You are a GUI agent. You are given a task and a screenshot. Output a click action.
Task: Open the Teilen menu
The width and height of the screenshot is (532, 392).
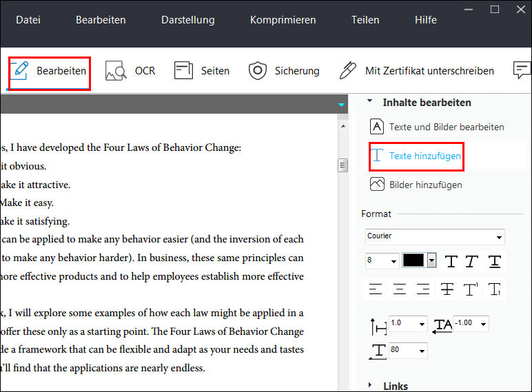[x=365, y=20]
